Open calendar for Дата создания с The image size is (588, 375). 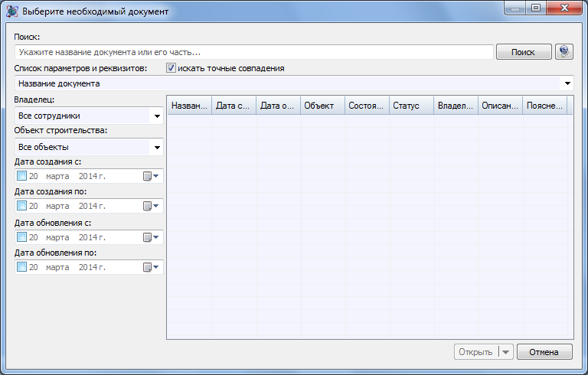tap(152, 176)
